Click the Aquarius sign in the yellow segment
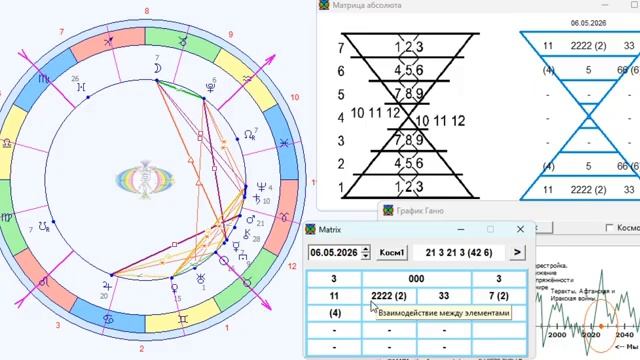Screen dimensions: 640x360 [x=247, y=79]
